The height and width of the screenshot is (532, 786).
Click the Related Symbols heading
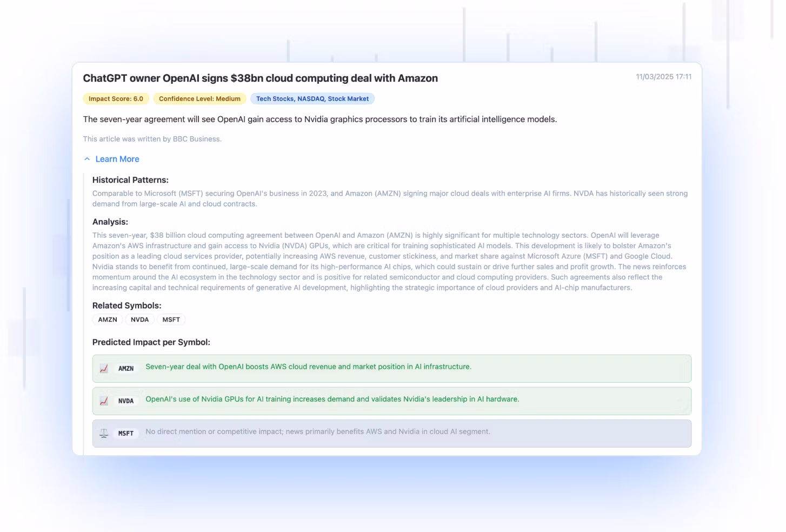click(x=127, y=305)
